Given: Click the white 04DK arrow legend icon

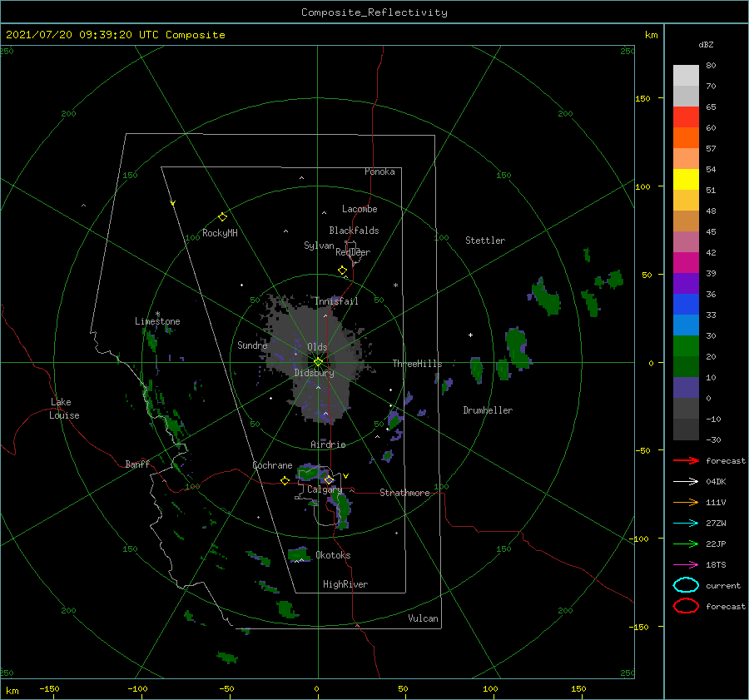Looking at the screenshot, I should (x=686, y=482).
